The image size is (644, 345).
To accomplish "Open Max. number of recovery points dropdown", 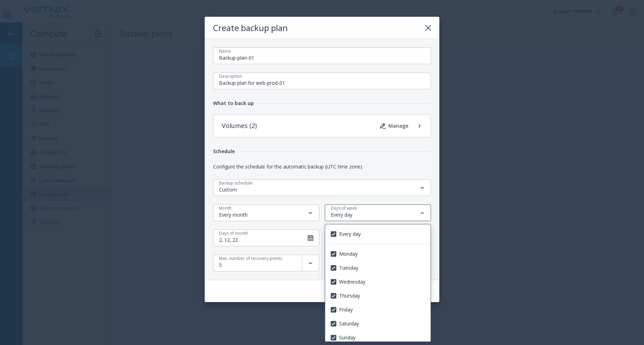I will [310, 263].
